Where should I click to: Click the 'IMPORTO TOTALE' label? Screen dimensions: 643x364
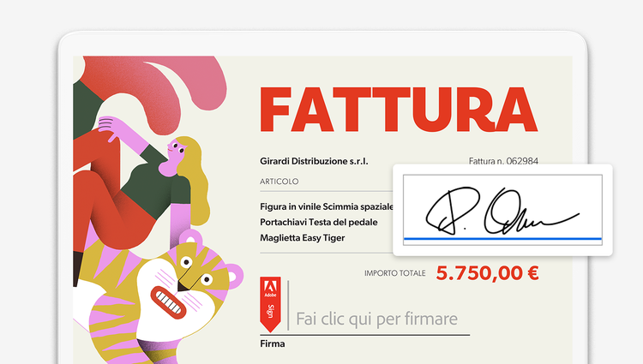point(395,273)
